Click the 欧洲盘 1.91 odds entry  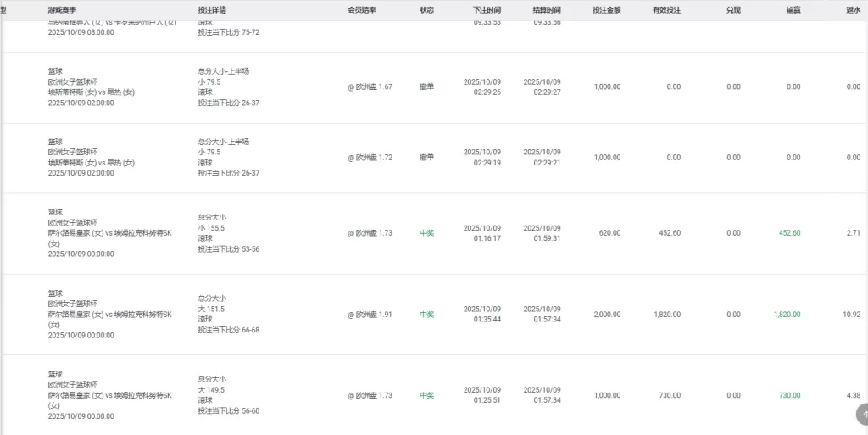(370, 315)
